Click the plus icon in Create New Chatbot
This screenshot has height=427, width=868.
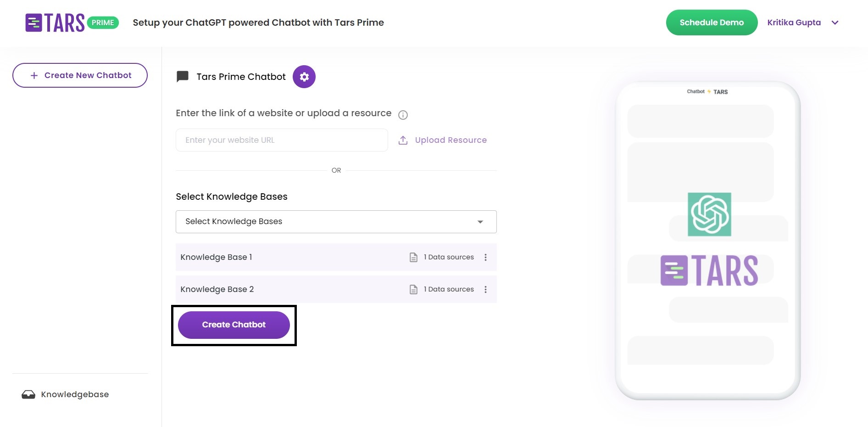tap(33, 75)
